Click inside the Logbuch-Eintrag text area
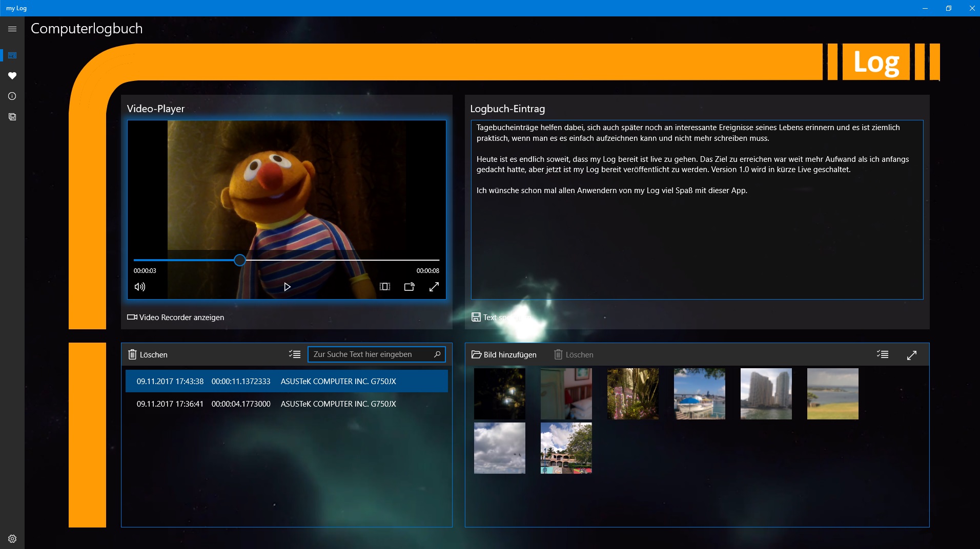The image size is (980, 549). click(697, 209)
